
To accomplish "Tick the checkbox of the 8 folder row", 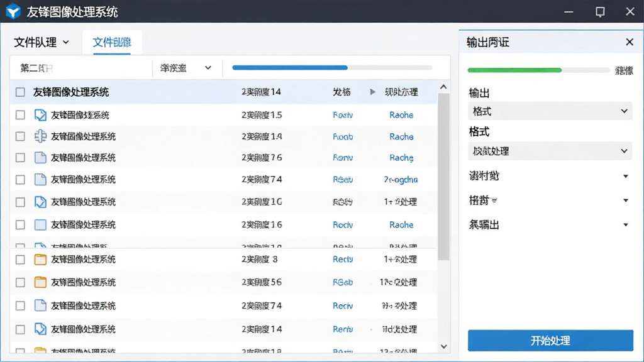I will point(20,260).
